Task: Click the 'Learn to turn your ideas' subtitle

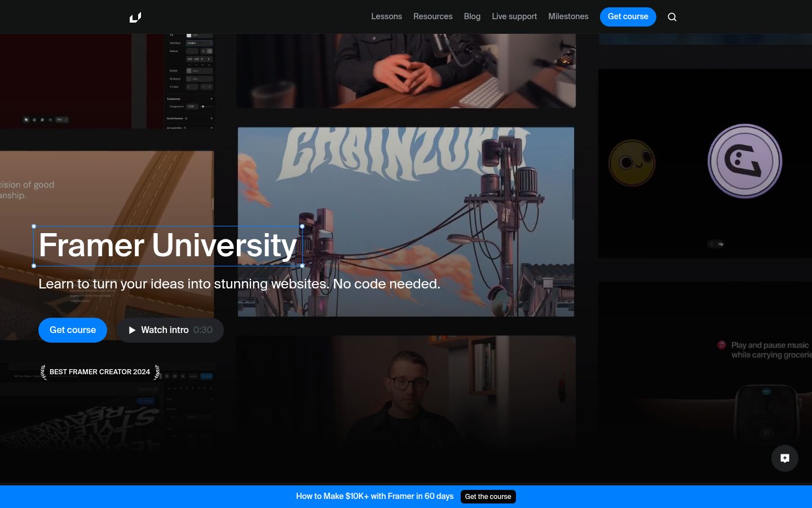Action: coord(239,284)
